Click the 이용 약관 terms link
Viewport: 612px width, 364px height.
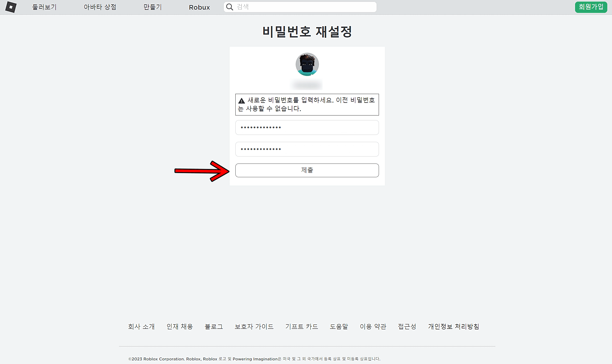pyautogui.click(x=373, y=326)
